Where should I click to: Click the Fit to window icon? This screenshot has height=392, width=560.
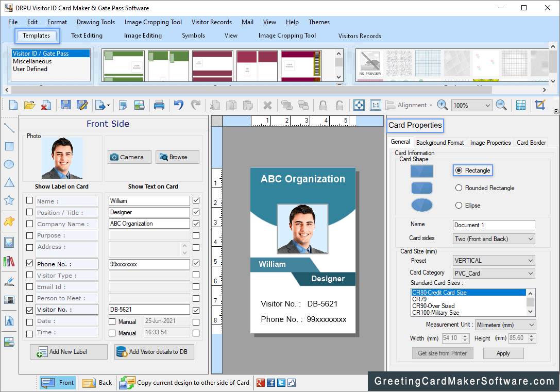coord(359,105)
